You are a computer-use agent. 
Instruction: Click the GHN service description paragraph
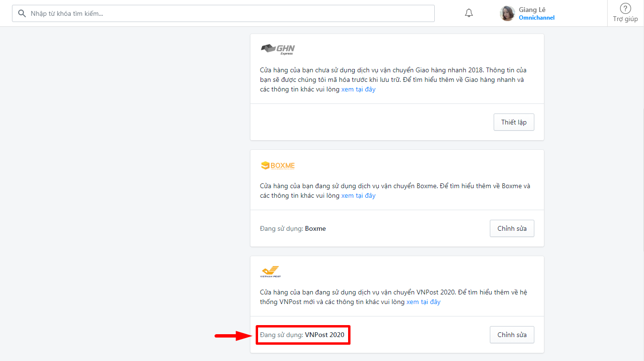[394, 80]
